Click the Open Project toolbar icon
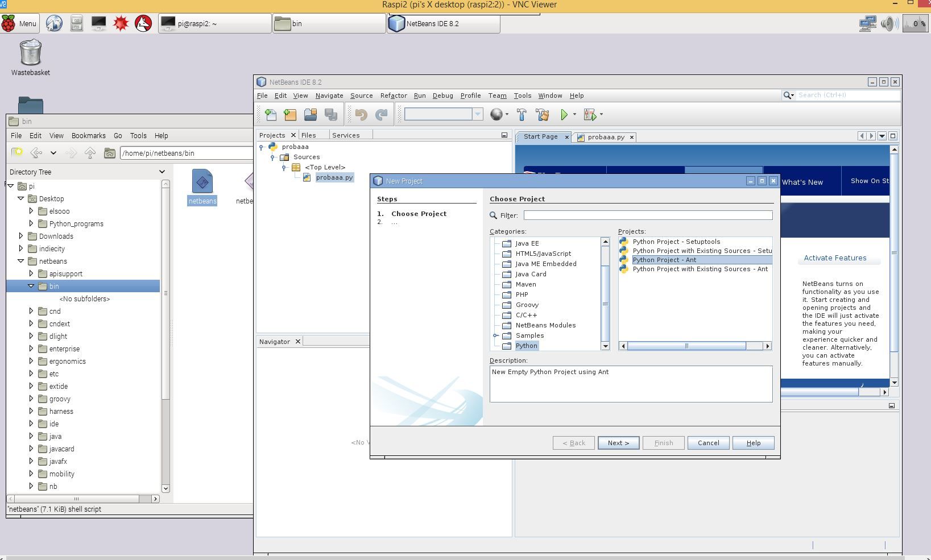 [311, 114]
